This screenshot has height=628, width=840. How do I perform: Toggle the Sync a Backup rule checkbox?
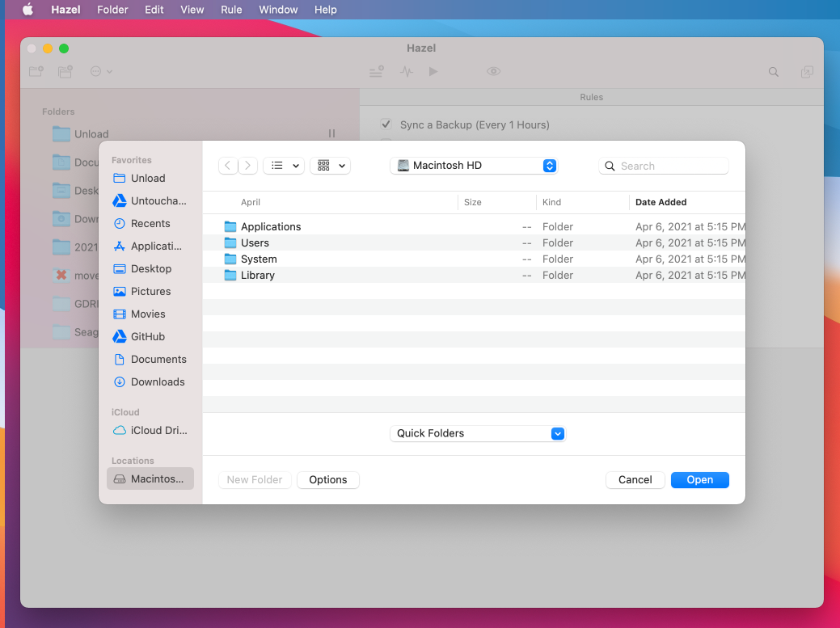(x=386, y=124)
